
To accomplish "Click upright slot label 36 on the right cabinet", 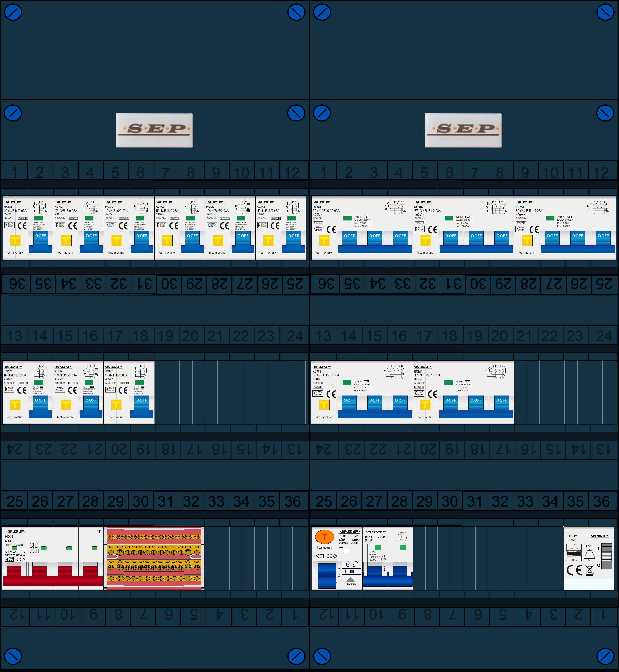I will click(x=602, y=502).
